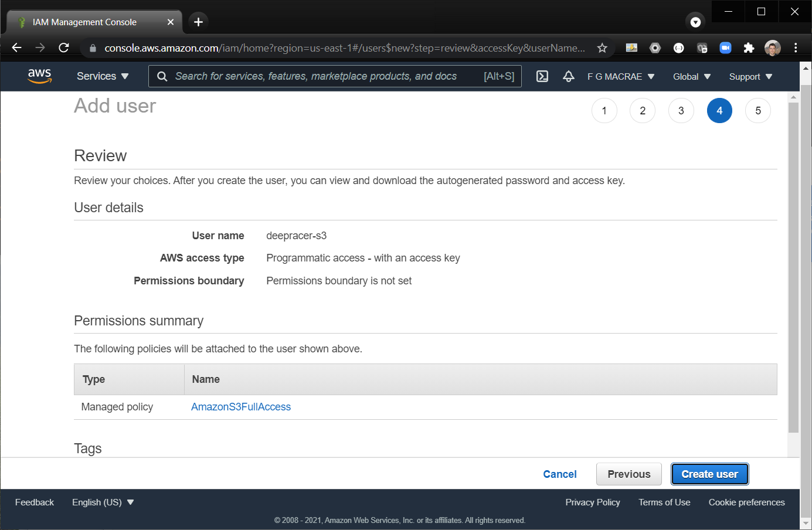Open the Privacy Policy link
Screen dimensions: 812x530
(x=592, y=502)
